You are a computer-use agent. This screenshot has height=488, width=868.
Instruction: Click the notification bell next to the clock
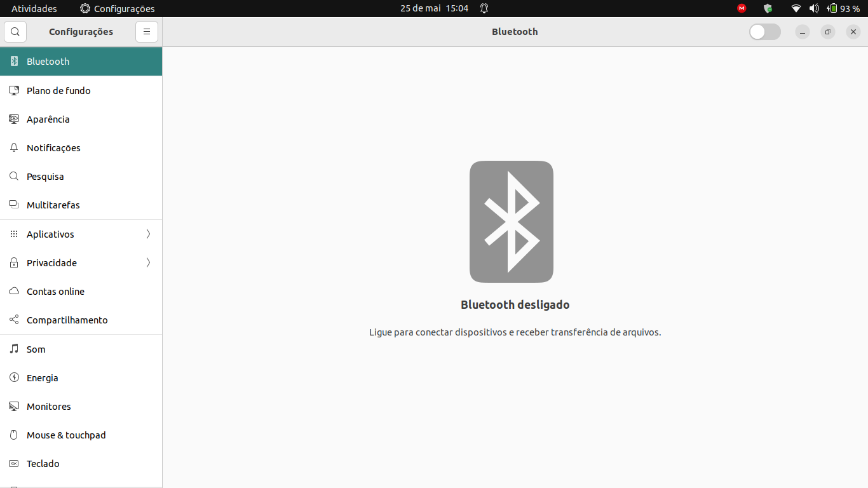(x=484, y=8)
